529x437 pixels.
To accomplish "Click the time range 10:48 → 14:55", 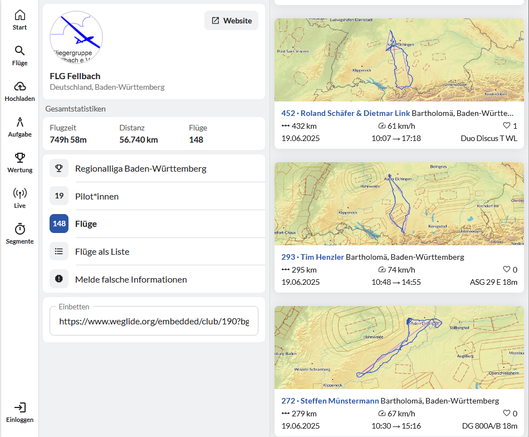I will [396, 282].
